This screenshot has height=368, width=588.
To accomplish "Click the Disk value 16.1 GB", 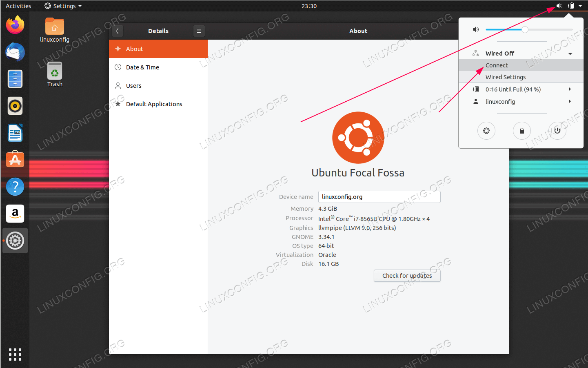I will [328, 264].
